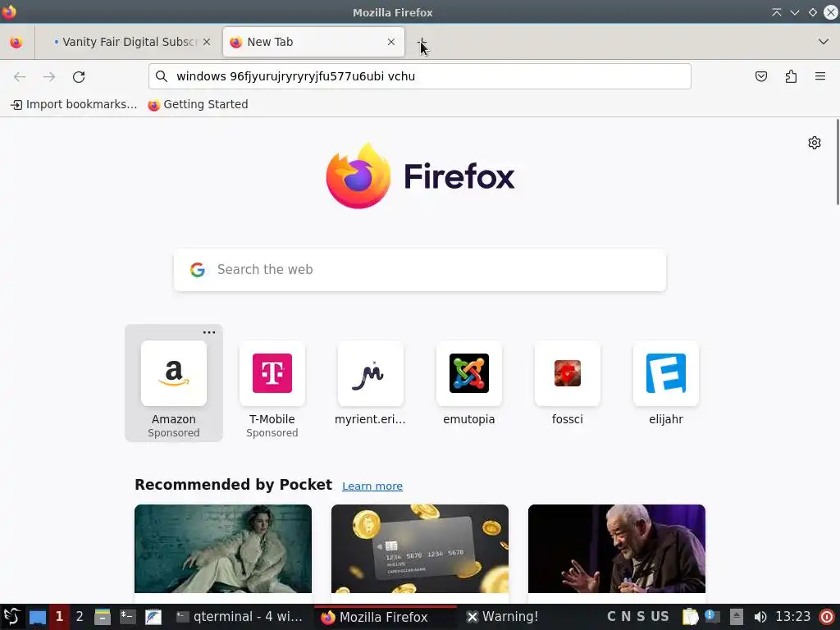Reload the current page
This screenshot has width=840, height=630.
(x=79, y=76)
